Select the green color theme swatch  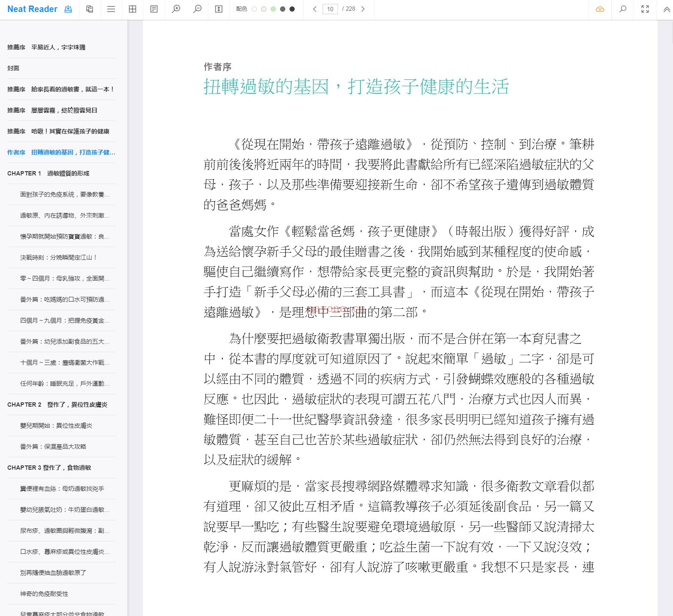pos(273,9)
